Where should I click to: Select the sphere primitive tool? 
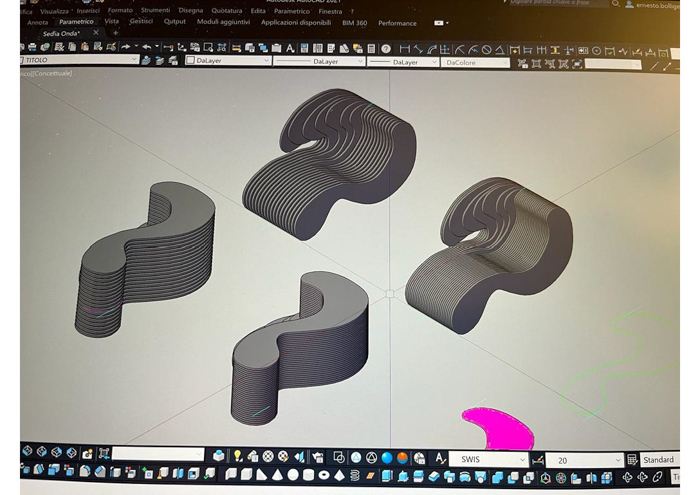[x=292, y=475]
